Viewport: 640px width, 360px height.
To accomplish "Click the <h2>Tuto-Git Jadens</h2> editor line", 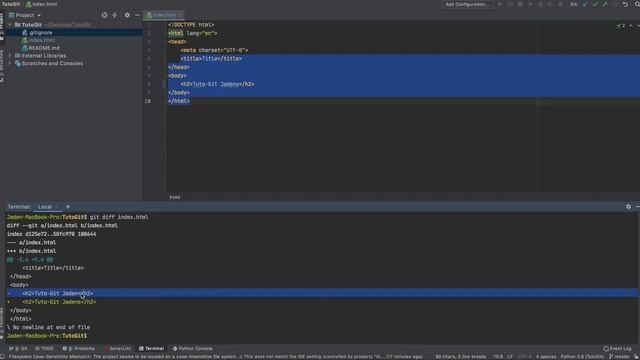I will click(x=217, y=84).
